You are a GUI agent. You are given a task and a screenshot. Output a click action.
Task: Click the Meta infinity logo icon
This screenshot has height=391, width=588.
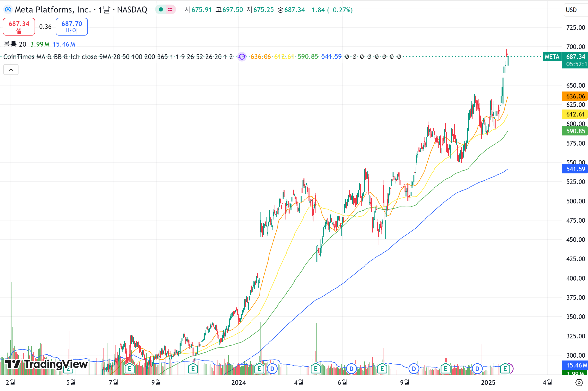(8, 10)
